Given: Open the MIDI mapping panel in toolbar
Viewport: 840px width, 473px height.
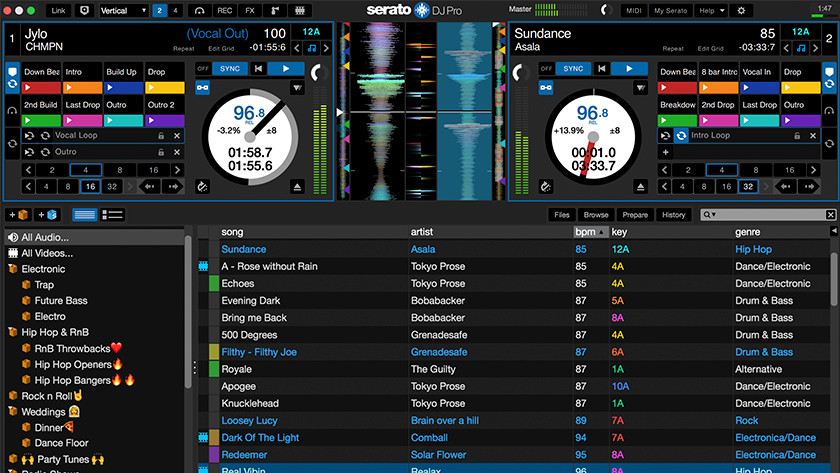Looking at the screenshot, I should pyautogui.click(x=634, y=10).
